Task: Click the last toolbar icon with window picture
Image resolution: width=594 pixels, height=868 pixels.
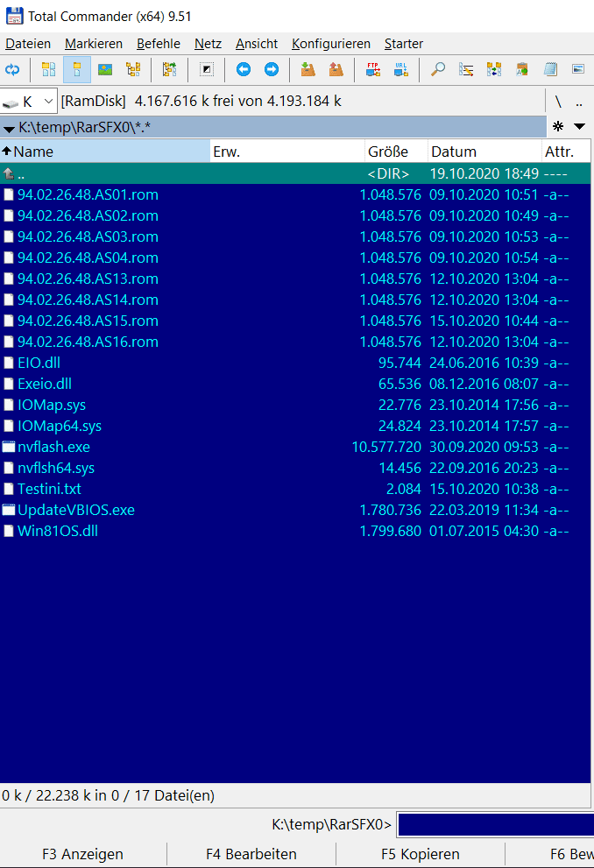Action: point(578,69)
